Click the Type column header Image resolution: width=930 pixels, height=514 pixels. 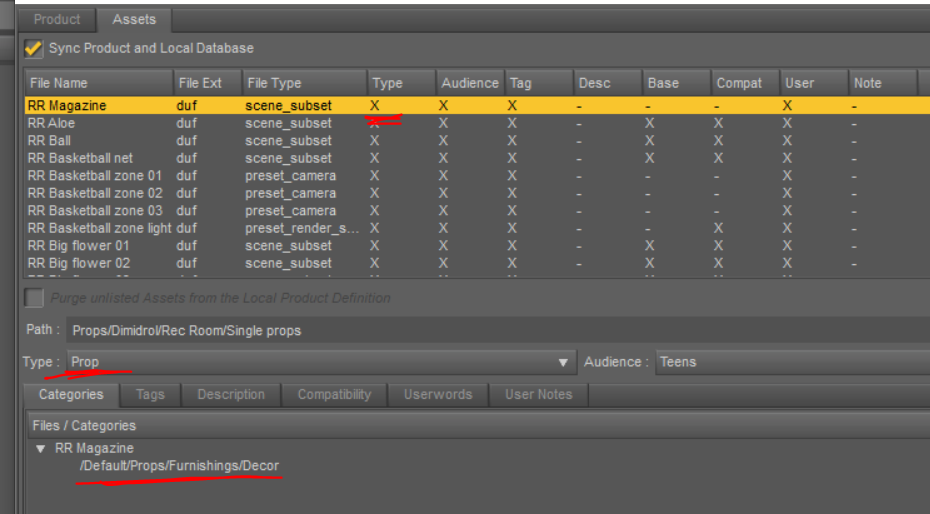(x=402, y=83)
